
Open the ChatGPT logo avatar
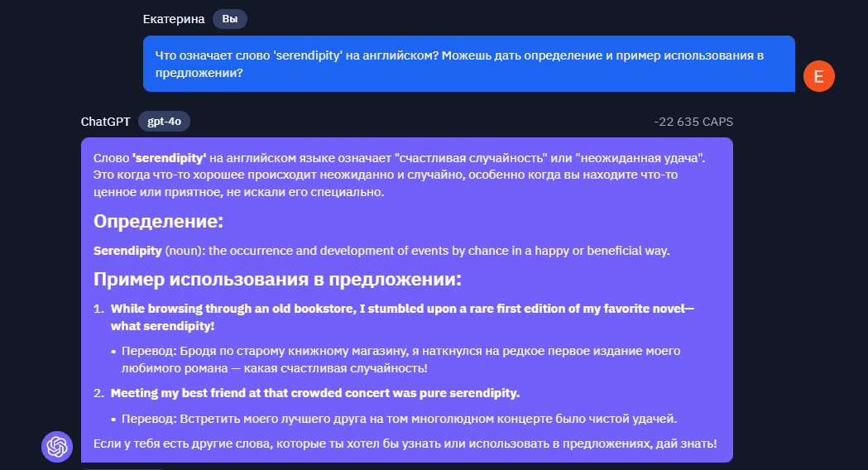click(x=57, y=446)
